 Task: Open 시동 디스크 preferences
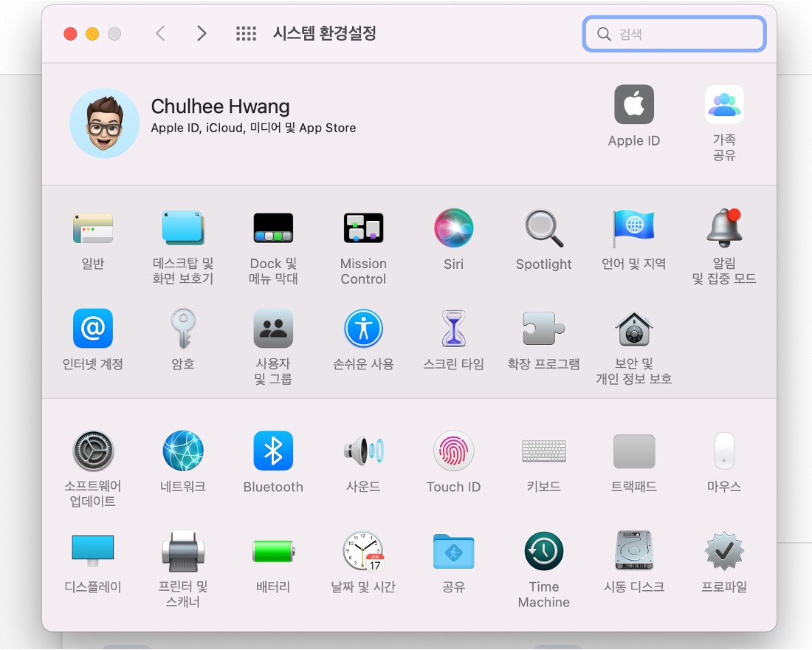(x=633, y=551)
